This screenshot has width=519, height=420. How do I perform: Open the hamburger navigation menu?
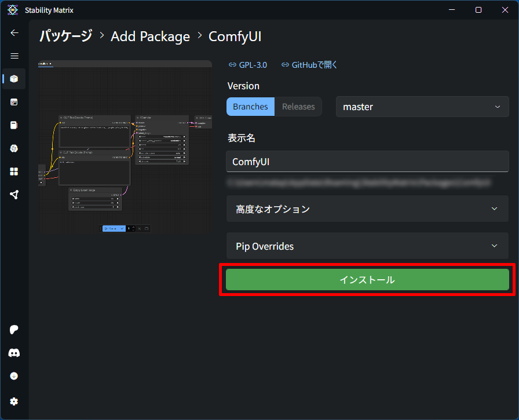click(14, 56)
